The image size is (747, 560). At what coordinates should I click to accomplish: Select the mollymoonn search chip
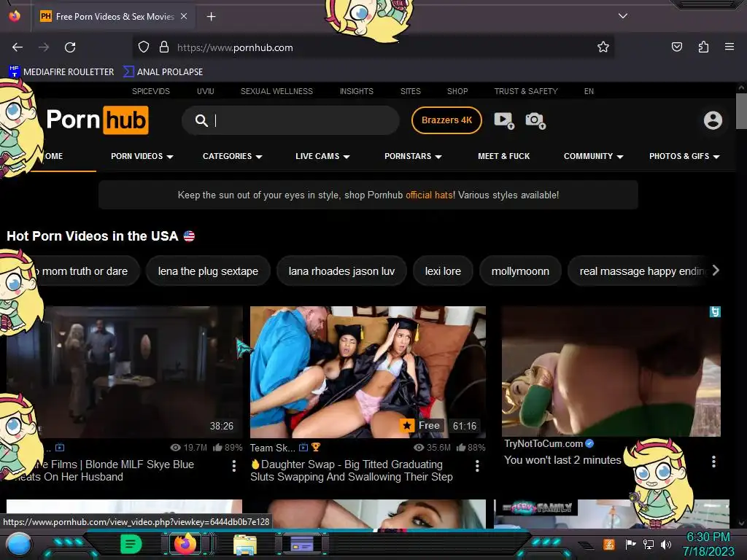[x=519, y=271]
